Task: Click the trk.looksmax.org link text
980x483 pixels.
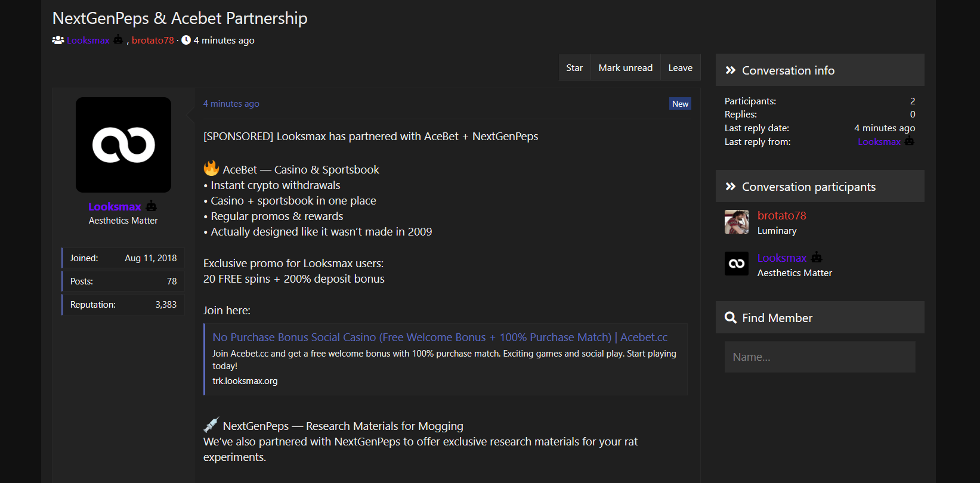Action: [245, 381]
